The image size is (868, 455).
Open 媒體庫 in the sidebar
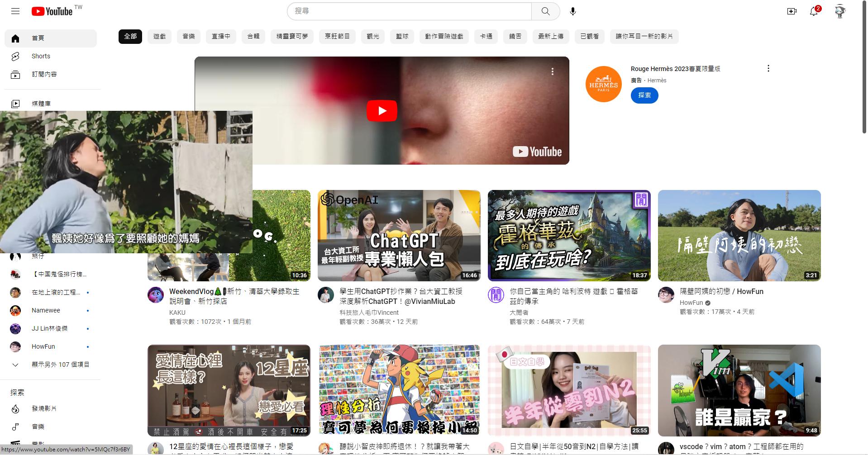click(51, 104)
